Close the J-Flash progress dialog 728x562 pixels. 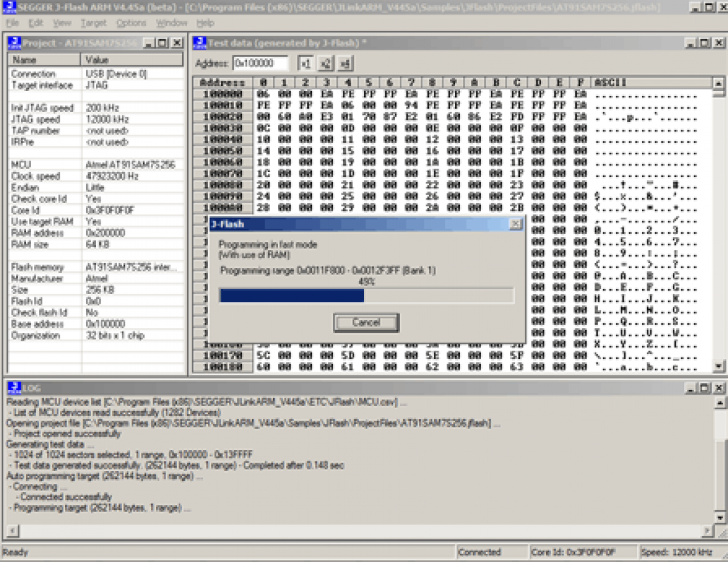coord(515,224)
